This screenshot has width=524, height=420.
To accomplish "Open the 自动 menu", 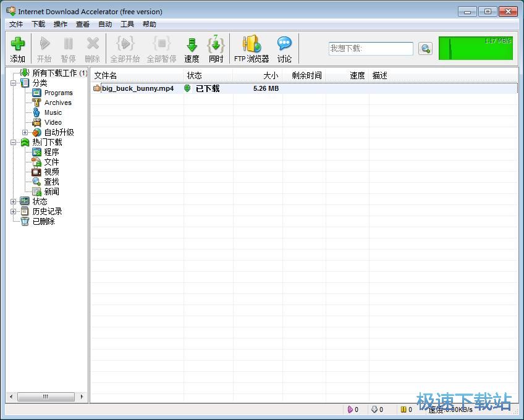I will pos(105,24).
